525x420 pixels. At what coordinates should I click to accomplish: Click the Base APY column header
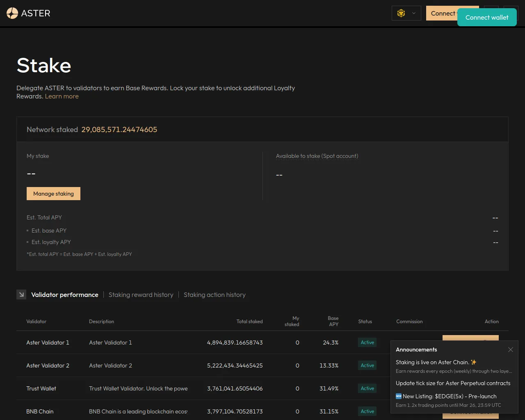[x=333, y=321]
